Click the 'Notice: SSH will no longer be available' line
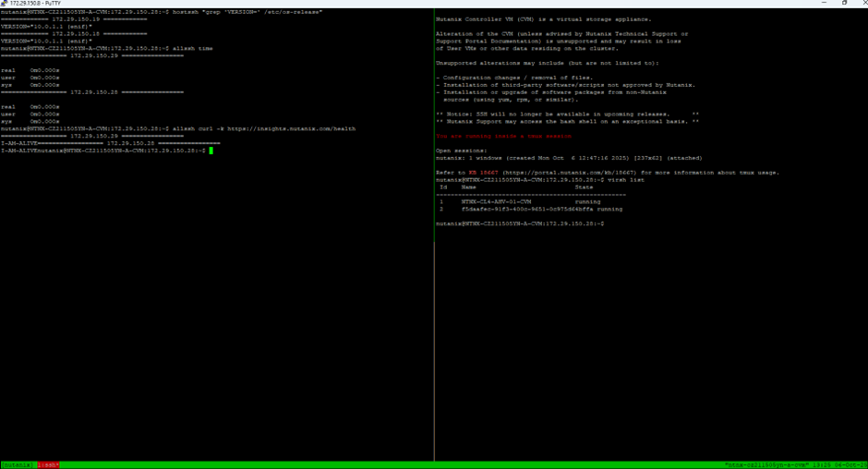868x469 pixels. pyautogui.click(x=567, y=114)
